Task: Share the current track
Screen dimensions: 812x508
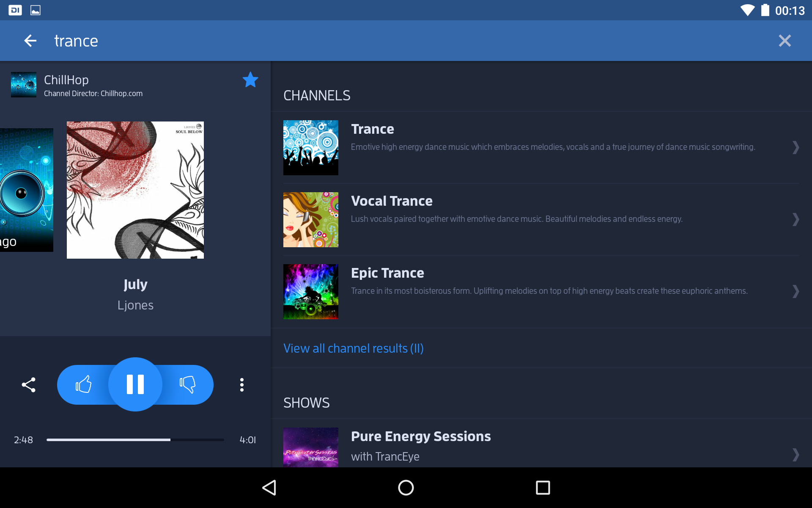Action: click(x=29, y=385)
